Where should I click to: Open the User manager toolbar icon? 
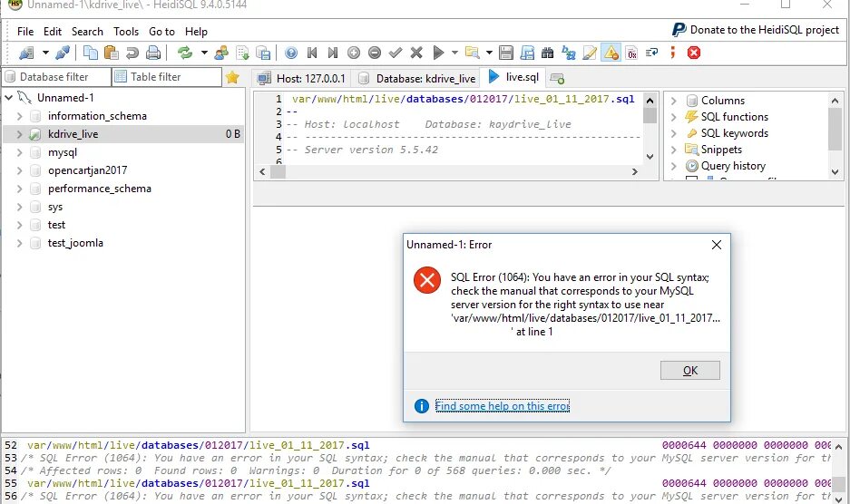coord(221,53)
